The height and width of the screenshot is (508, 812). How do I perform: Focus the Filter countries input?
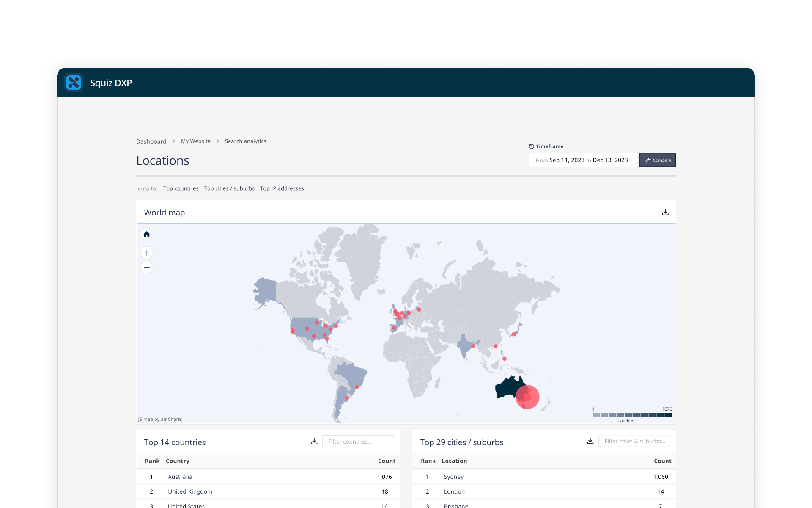(x=358, y=442)
